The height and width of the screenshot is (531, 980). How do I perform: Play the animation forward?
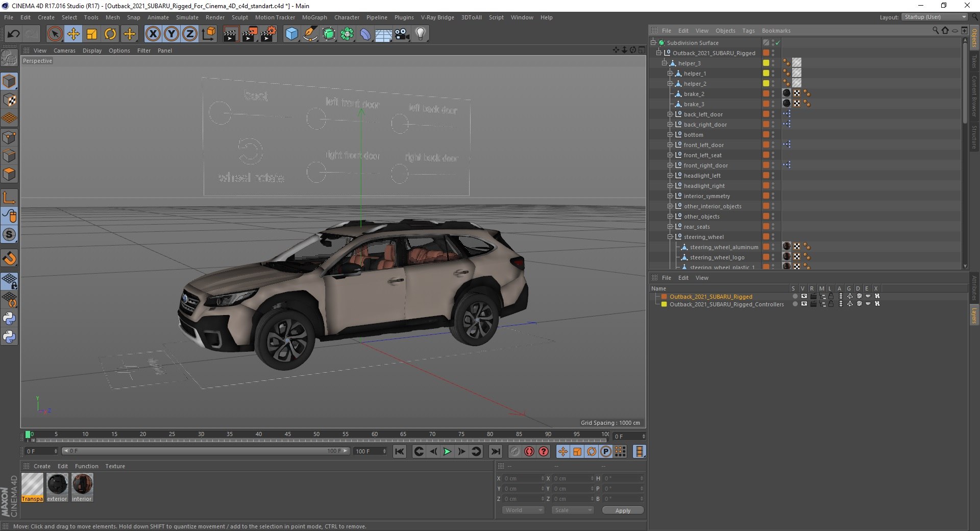point(447,451)
